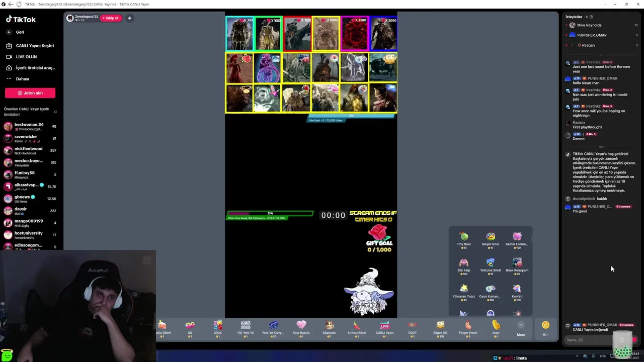The height and width of the screenshot is (362, 644).
Task: Go back with the browser back arrow
Action: click(x=11, y=4)
